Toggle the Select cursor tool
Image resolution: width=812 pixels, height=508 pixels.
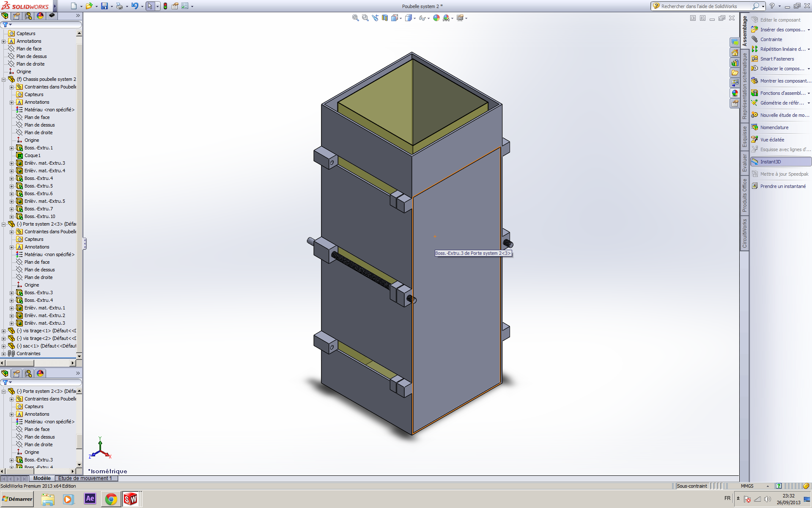click(150, 6)
